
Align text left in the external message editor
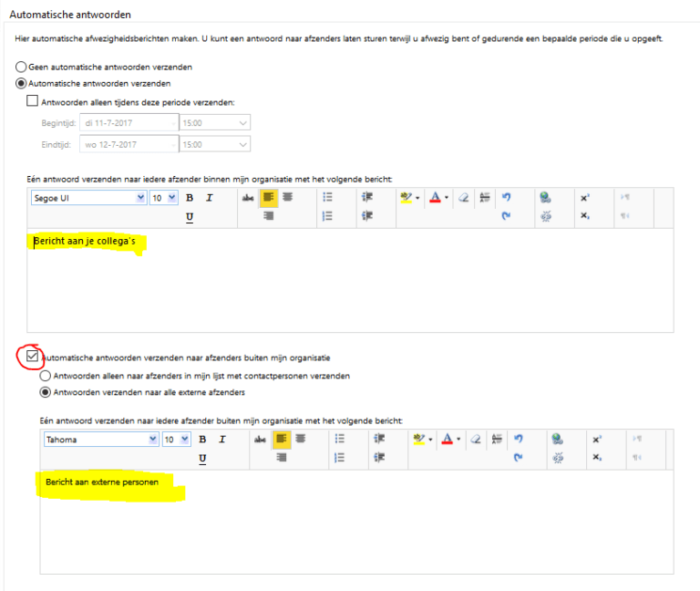point(282,439)
